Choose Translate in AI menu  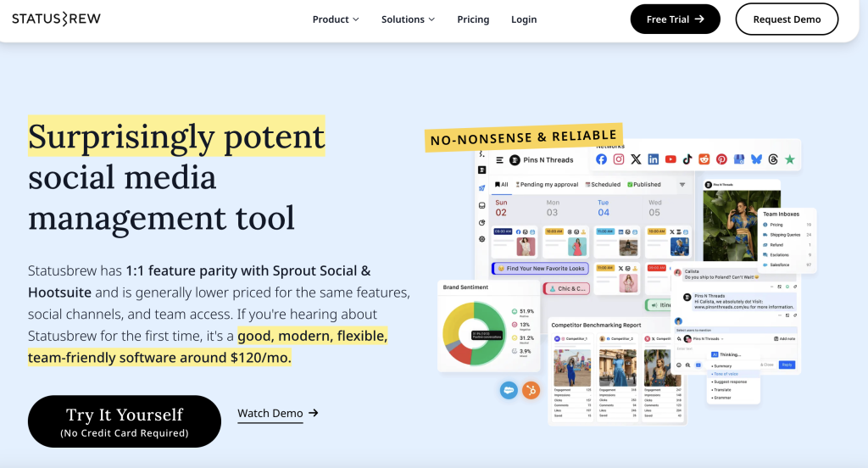click(721, 390)
